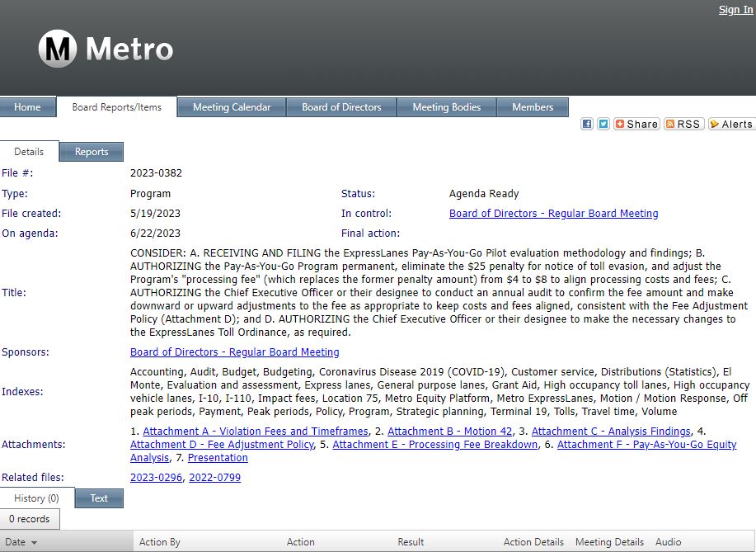Sort by Action By column header
This screenshot has width=756, height=552.
pos(160,542)
